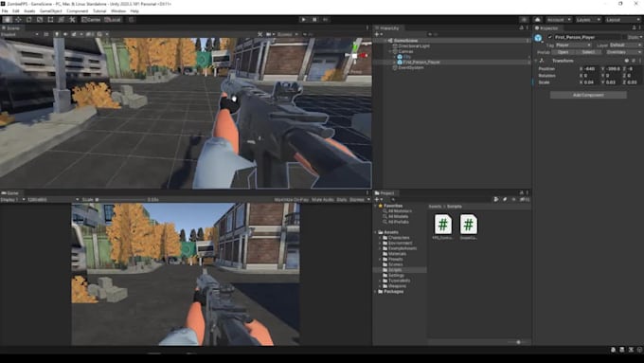Toggle scene audio icon
This screenshot has width=644, height=363.
pyautogui.click(x=65, y=34)
